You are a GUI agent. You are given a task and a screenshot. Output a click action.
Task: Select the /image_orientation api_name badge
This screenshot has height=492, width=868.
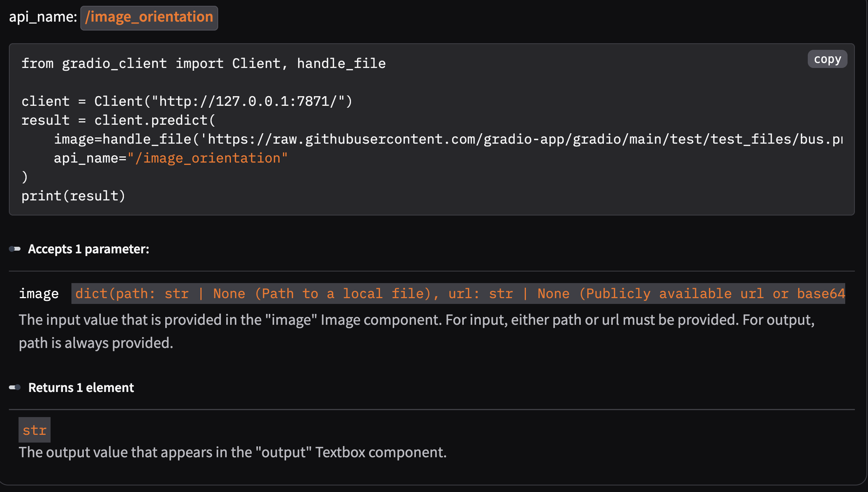click(149, 17)
